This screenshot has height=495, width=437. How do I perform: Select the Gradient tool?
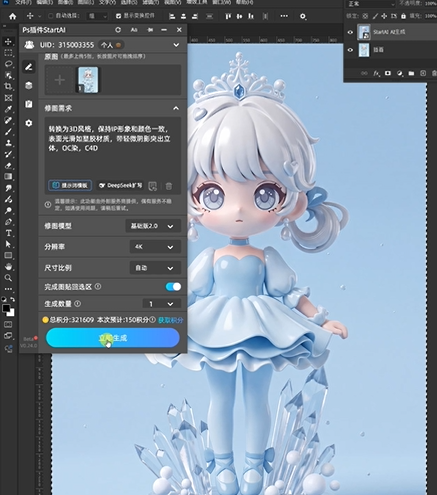(x=8, y=177)
